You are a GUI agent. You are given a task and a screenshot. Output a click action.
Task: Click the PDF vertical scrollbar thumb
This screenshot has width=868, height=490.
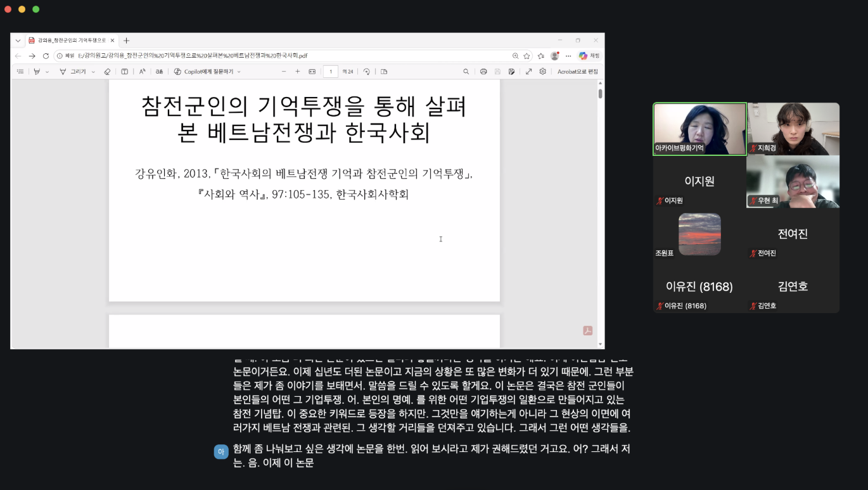601,94
